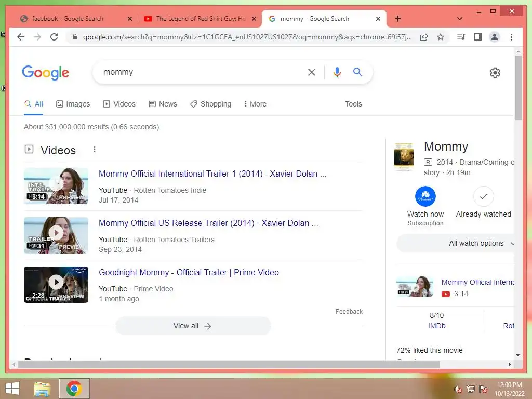Switch to Videos results tab
Screen dimensions: 532x399
[119, 104]
